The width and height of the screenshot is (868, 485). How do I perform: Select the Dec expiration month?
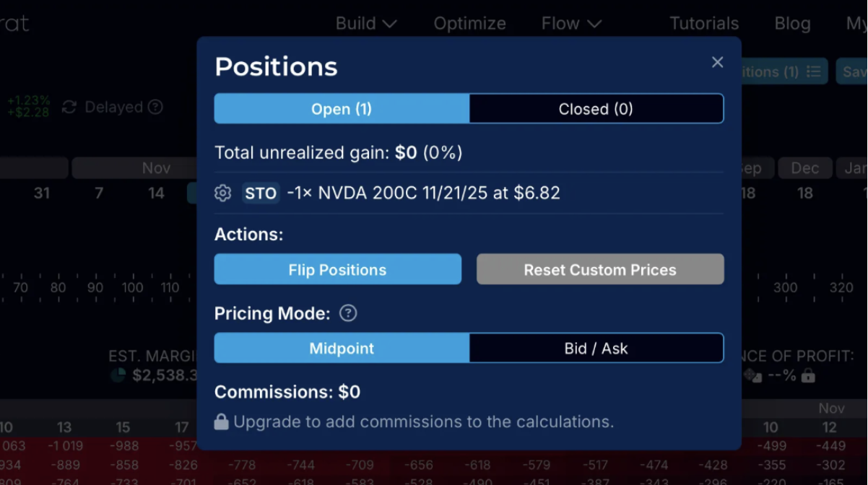click(804, 168)
